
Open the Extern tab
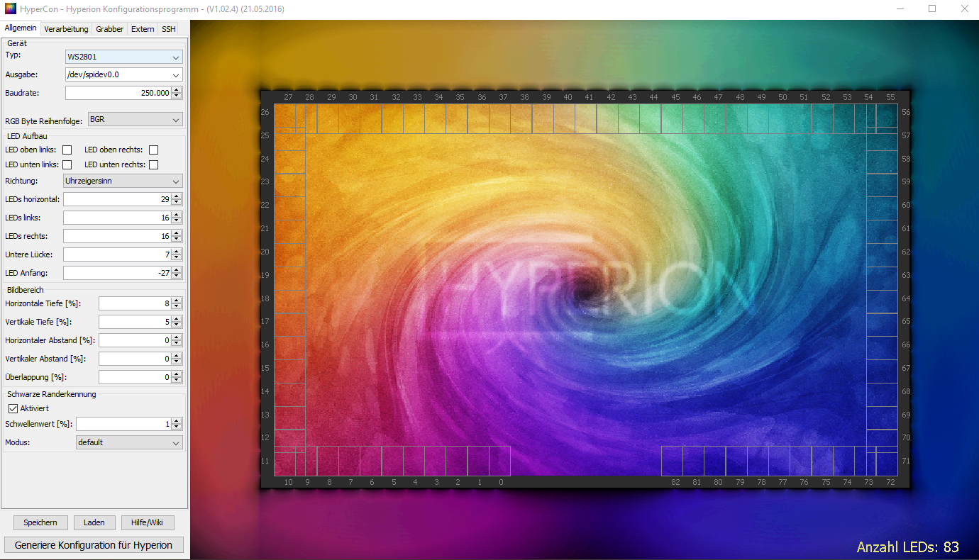click(x=143, y=29)
